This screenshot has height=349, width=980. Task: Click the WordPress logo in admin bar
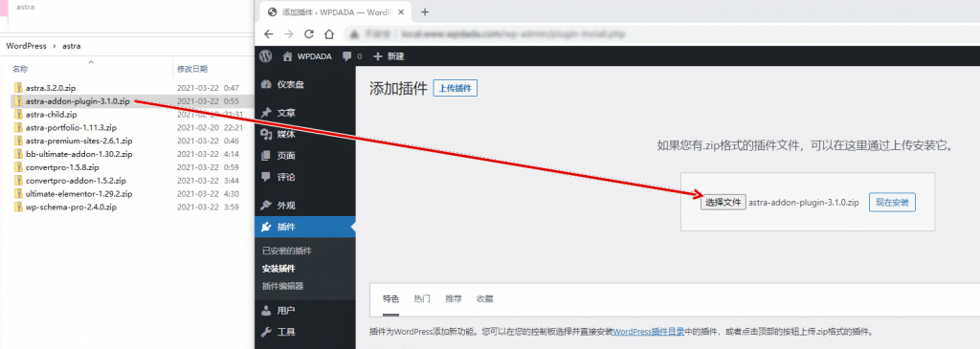click(x=266, y=56)
